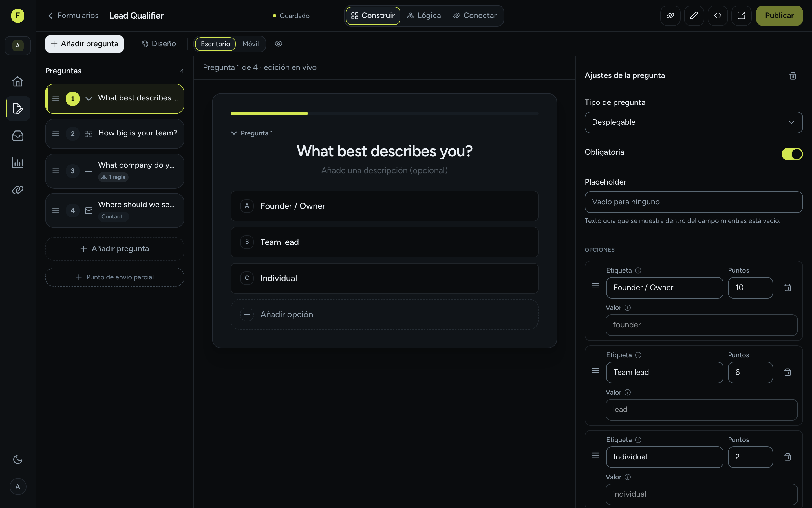Open form in new window icon
The height and width of the screenshot is (508, 812).
point(741,16)
